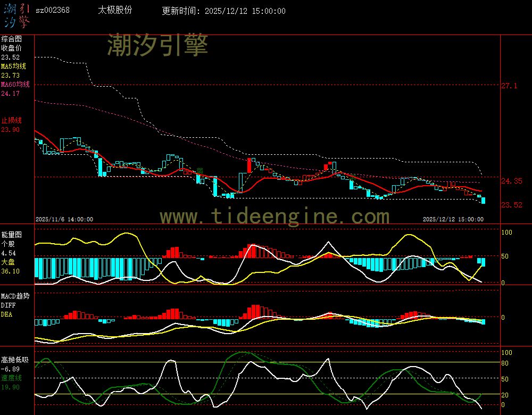This screenshot has height=415, width=532.
Task: Click the stock name 太极股份
Action: point(115,11)
